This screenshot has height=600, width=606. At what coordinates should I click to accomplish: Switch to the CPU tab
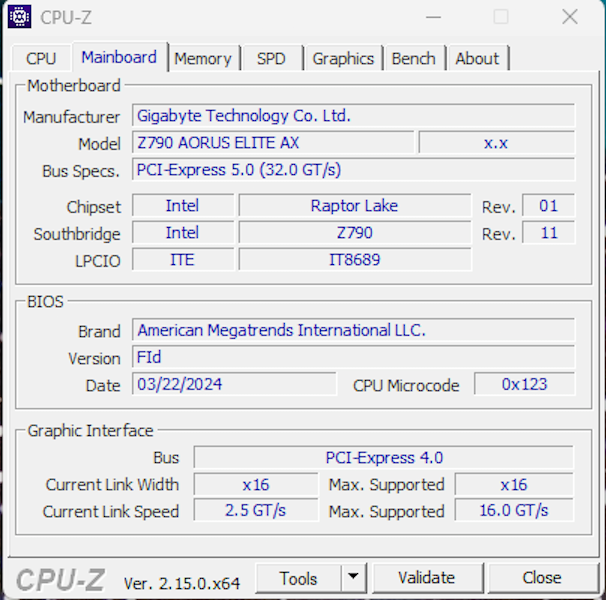41,59
